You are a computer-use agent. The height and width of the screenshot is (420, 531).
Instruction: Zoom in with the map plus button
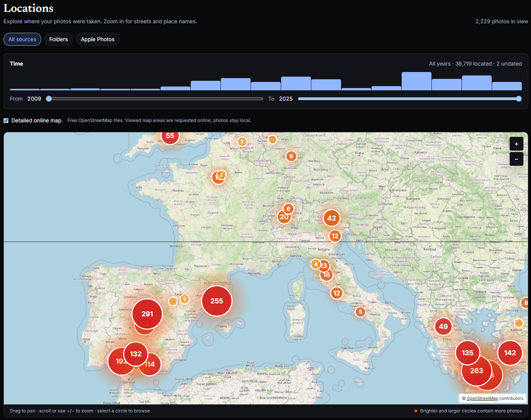[516, 144]
